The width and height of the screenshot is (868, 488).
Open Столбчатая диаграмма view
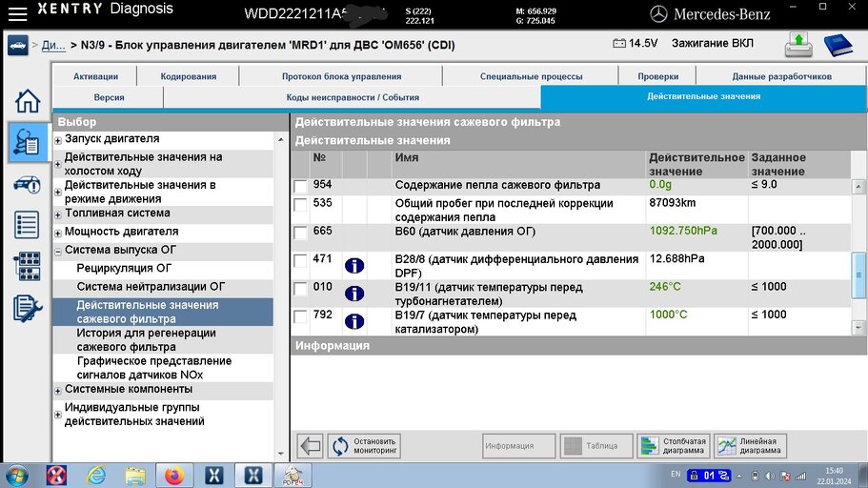pyautogui.click(x=674, y=445)
